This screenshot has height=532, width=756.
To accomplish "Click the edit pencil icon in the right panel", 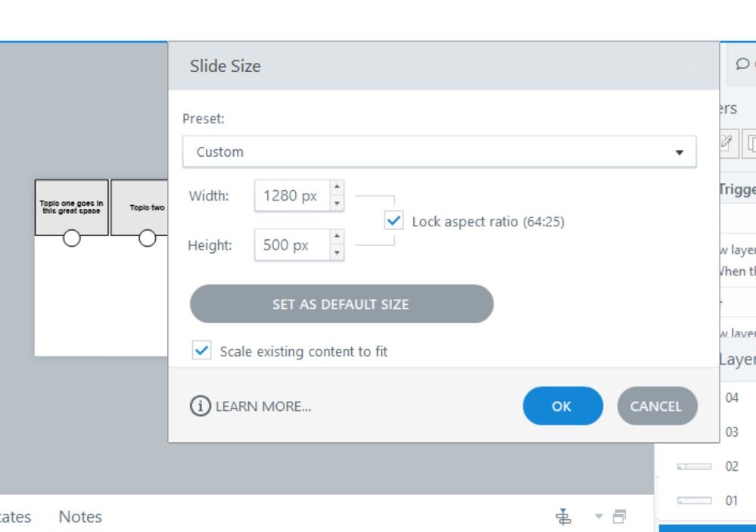I will (725, 142).
